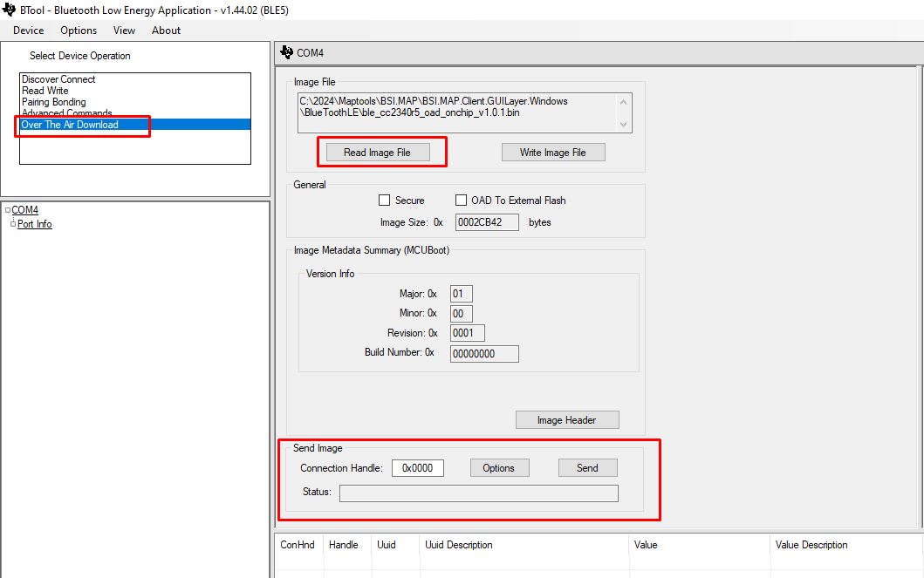Select COM4 tree item label
Image resolution: width=924 pixels, height=578 pixels.
(24, 210)
